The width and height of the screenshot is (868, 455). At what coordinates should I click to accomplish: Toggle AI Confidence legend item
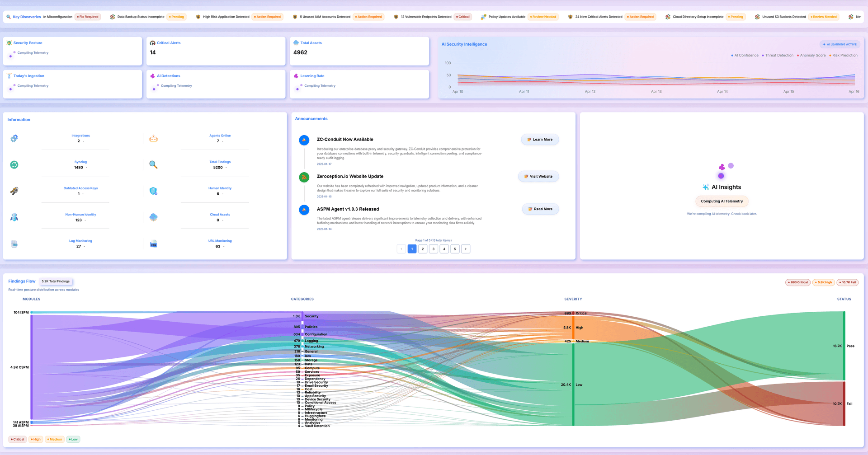745,56
